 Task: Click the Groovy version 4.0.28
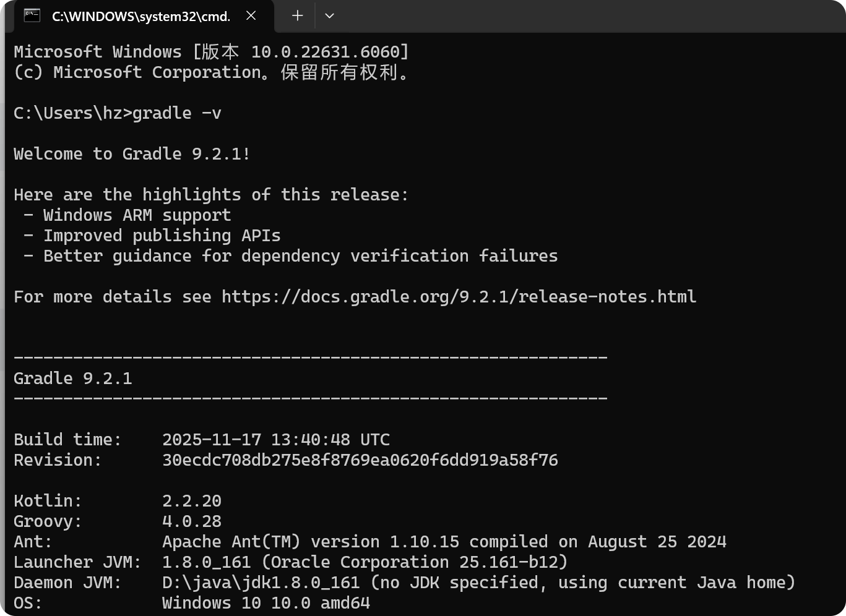pos(191,521)
